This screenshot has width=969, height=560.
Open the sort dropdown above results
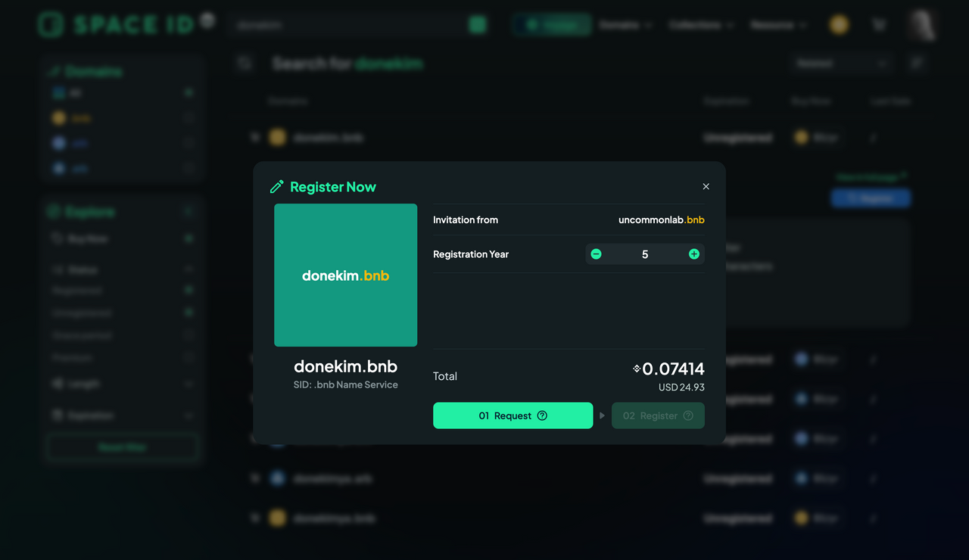pos(840,64)
